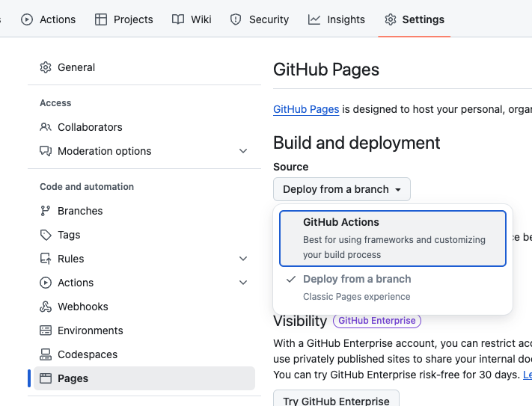
Task: Click the Codespaces icon
Action: pos(46,354)
